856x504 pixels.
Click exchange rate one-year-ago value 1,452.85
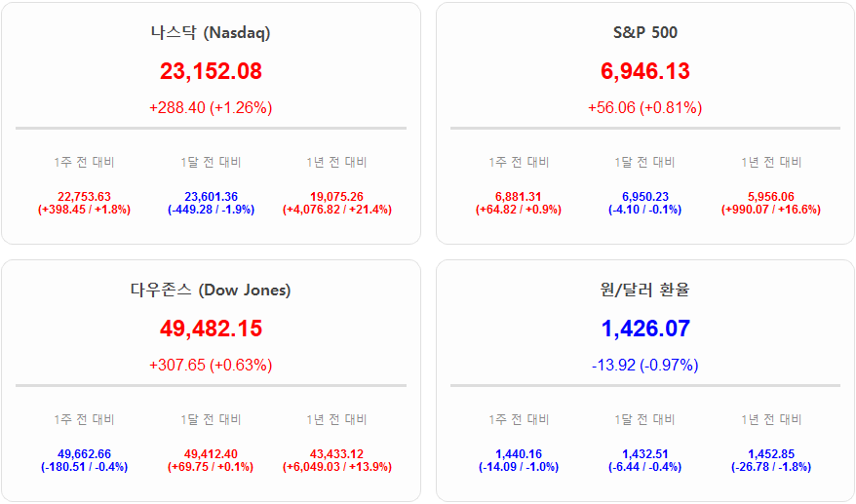770,454
